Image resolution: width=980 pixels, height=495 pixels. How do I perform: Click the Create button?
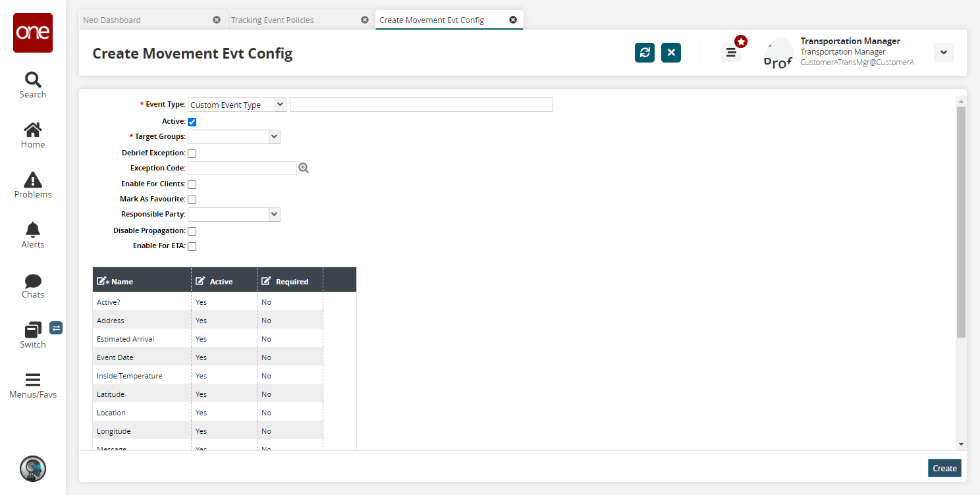coord(944,468)
